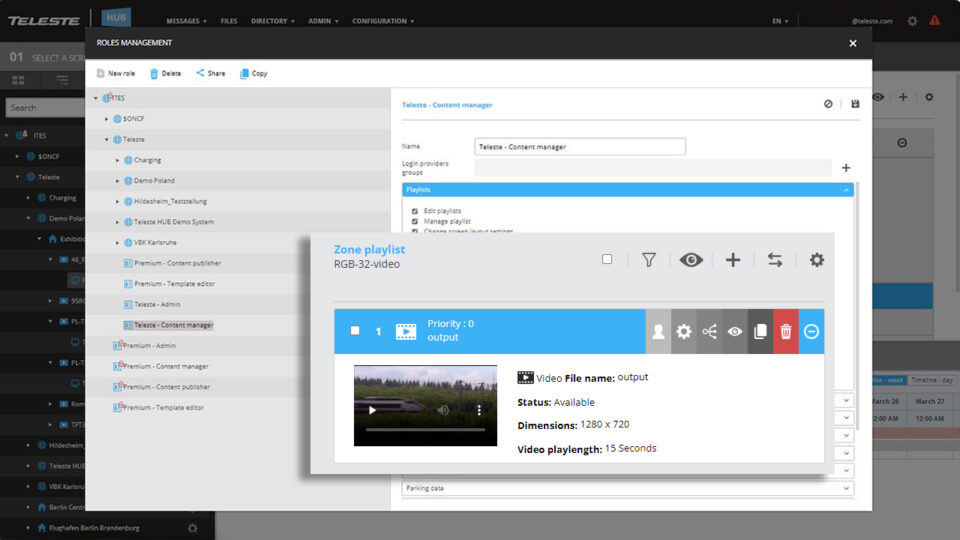Play the output video thumbnail

pos(372,410)
